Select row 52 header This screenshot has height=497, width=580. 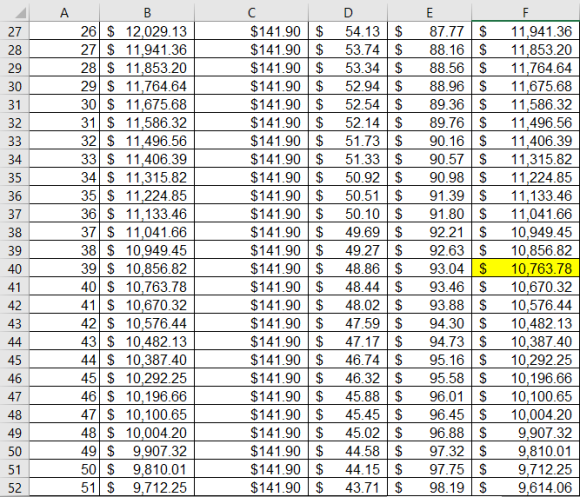click(x=14, y=487)
